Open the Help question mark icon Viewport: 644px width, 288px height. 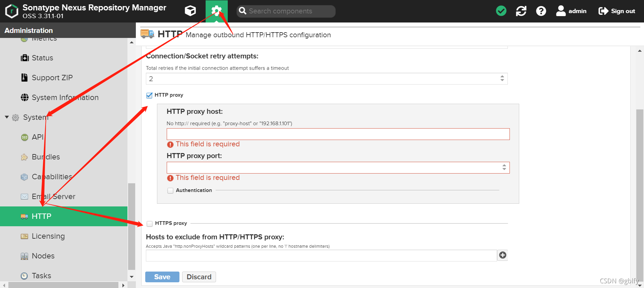pos(541,11)
